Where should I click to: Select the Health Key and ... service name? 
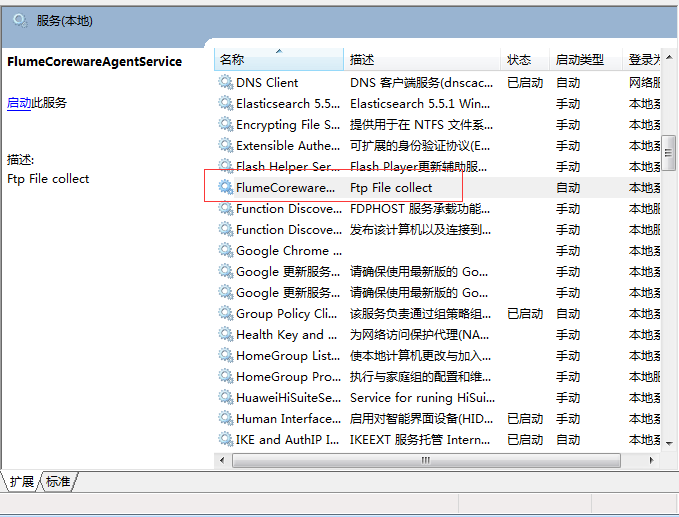286,335
